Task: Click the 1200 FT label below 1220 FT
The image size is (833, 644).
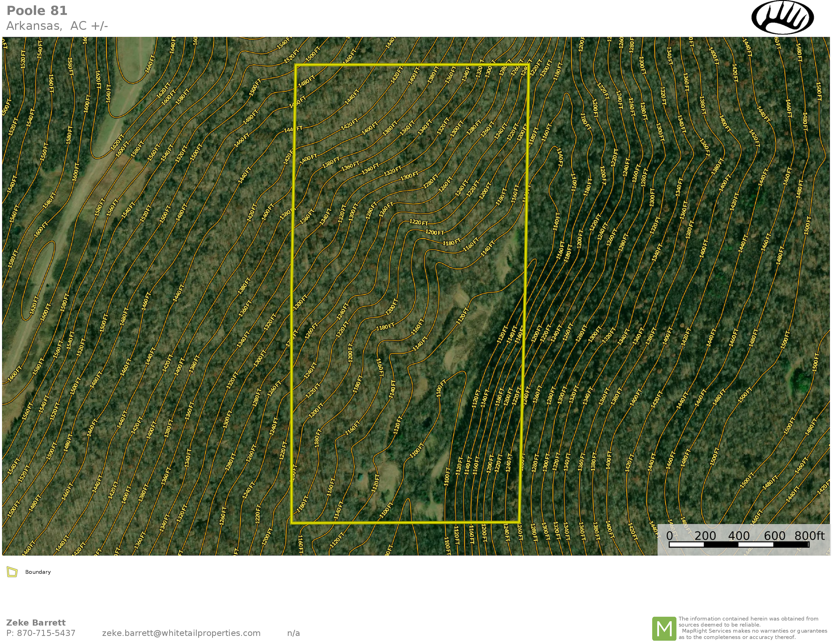Action: (x=434, y=232)
